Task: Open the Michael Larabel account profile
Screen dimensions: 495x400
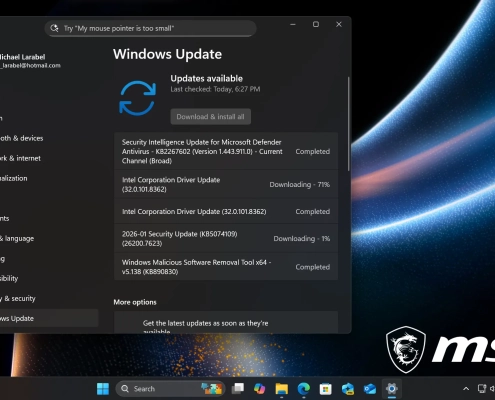Action: (30, 61)
